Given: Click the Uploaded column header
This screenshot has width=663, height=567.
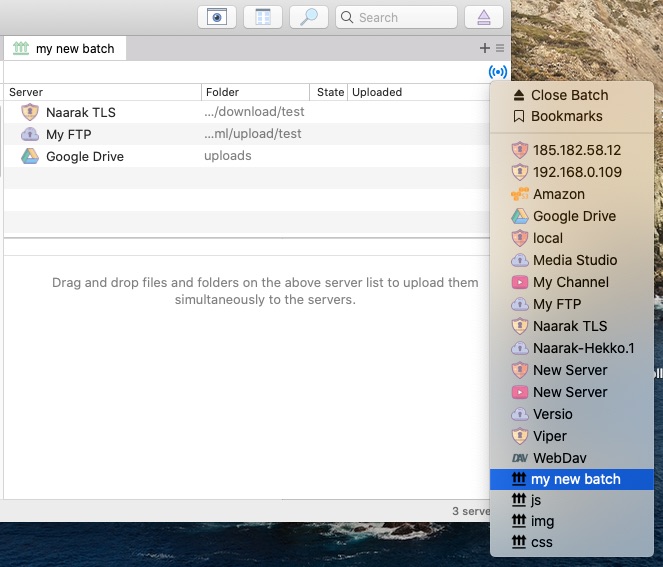Looking at the screenshot, I should 419,92.
